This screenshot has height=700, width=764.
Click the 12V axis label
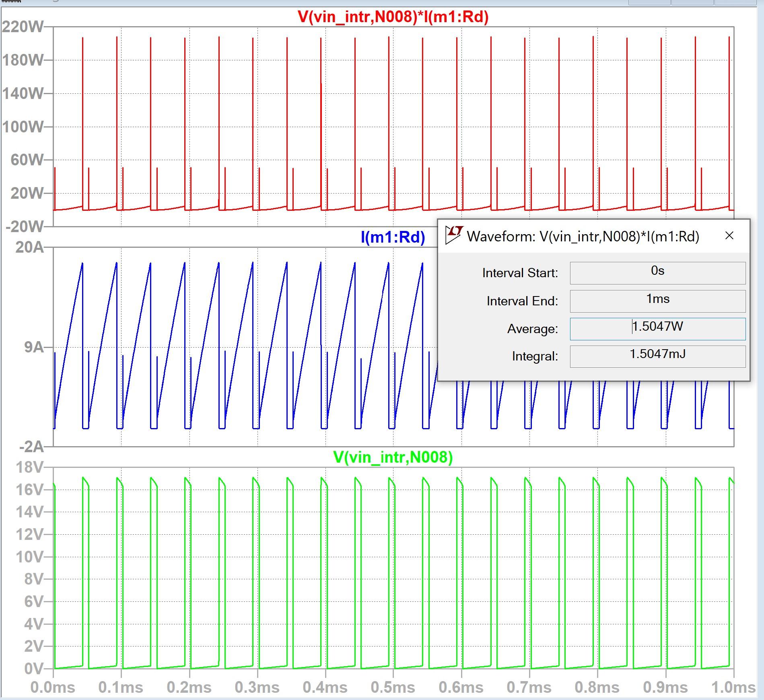click(x=29, y=535)
